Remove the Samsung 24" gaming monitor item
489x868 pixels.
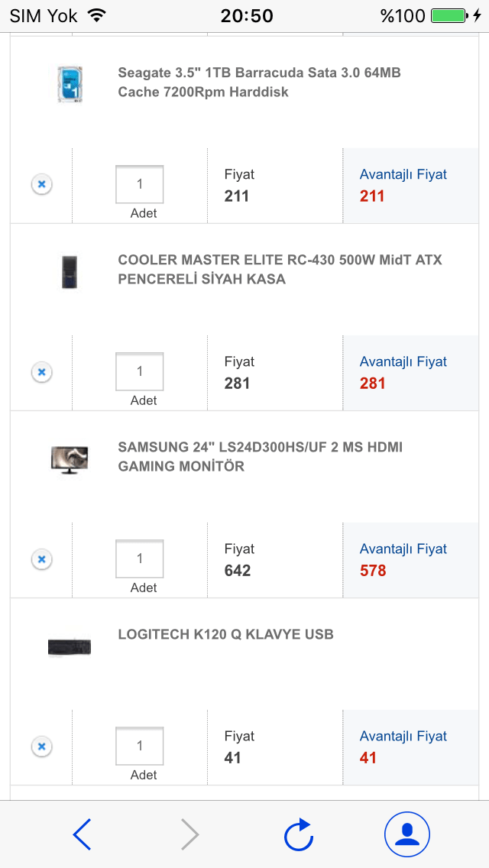click(41, 559)
